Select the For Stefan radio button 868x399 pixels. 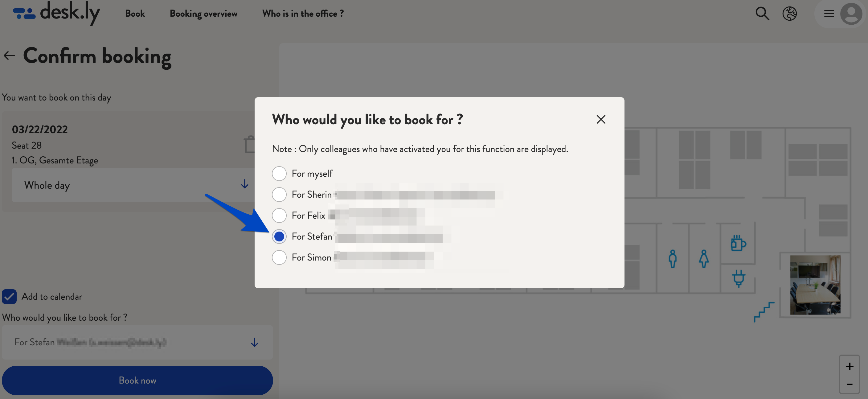[279, 236]
